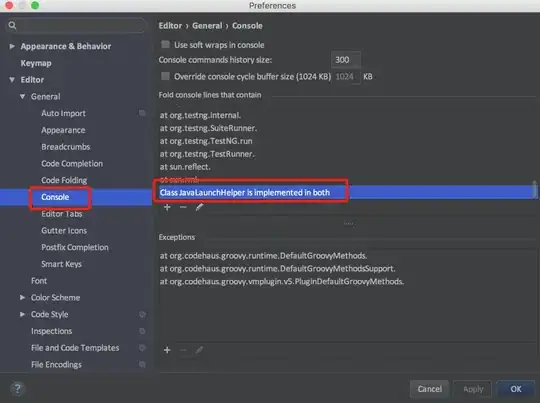The width and height of the screenshot is (540, 403).
Task: Remove the selected fold console line
Action: click(x=183, y=207)
